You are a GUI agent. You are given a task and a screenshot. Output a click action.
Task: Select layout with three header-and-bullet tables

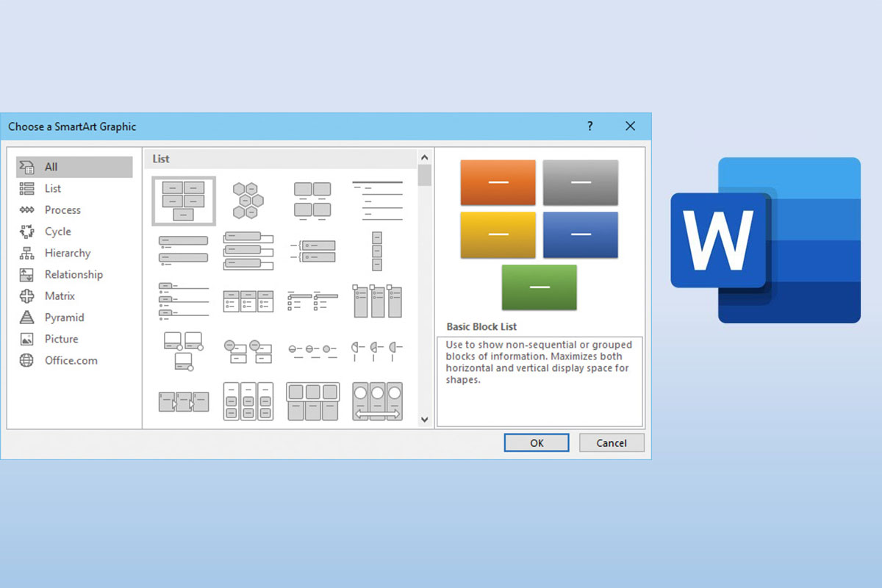tap(248, 301)
